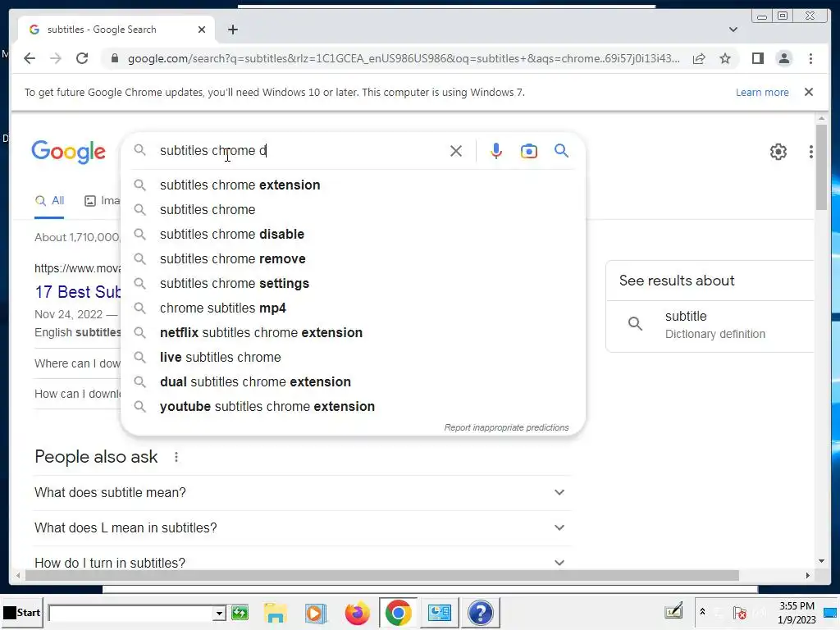Open the 'subtitle' Dictionary definition result
The width and height of the screenshot is (840, 630).
pos(710,325)
